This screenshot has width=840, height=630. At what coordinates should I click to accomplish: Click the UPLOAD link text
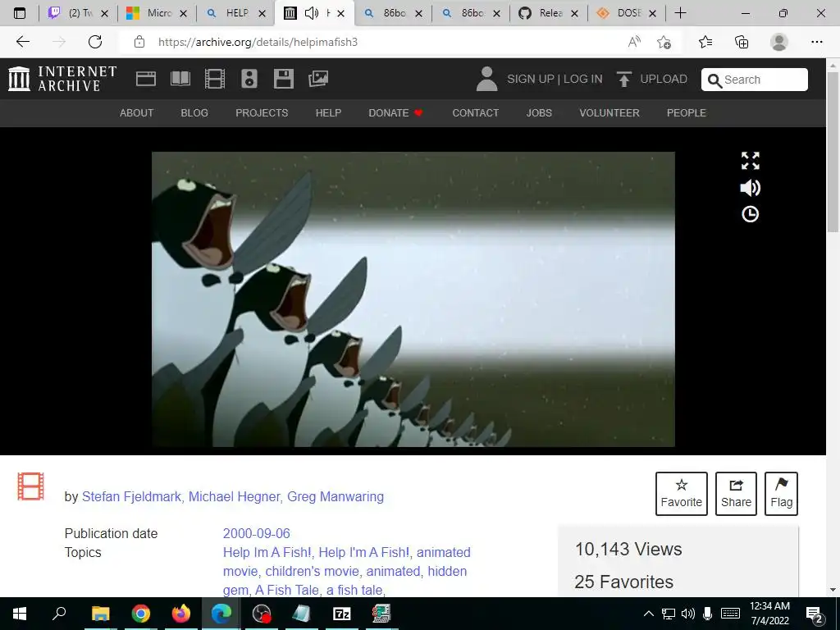[x=664, y=80]
